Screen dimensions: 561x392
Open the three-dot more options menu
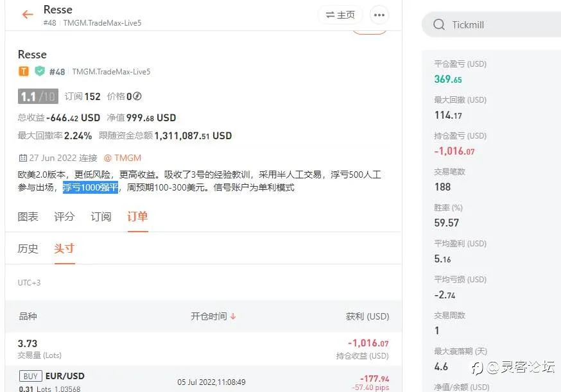click(379, 15)
